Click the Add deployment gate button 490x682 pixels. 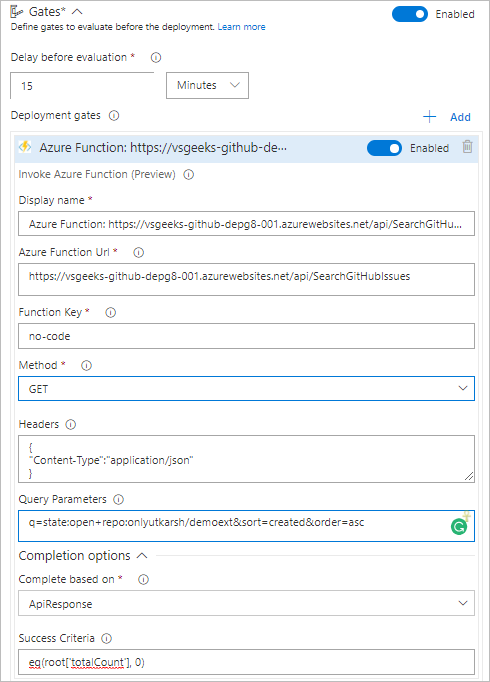click(460, 117)
